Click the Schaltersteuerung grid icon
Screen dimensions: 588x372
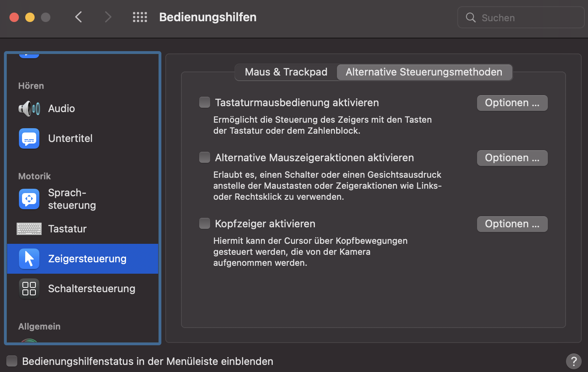point(29,289)
